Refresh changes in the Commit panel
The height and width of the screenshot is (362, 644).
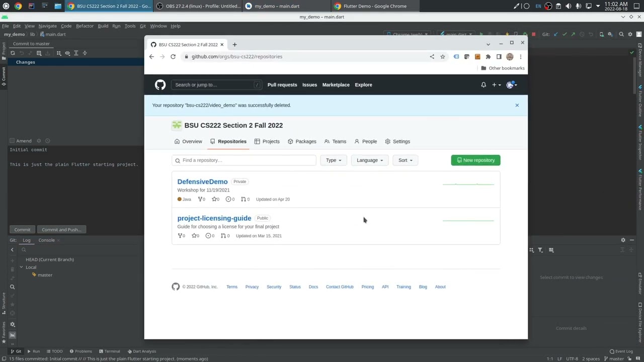click(13, 53)
